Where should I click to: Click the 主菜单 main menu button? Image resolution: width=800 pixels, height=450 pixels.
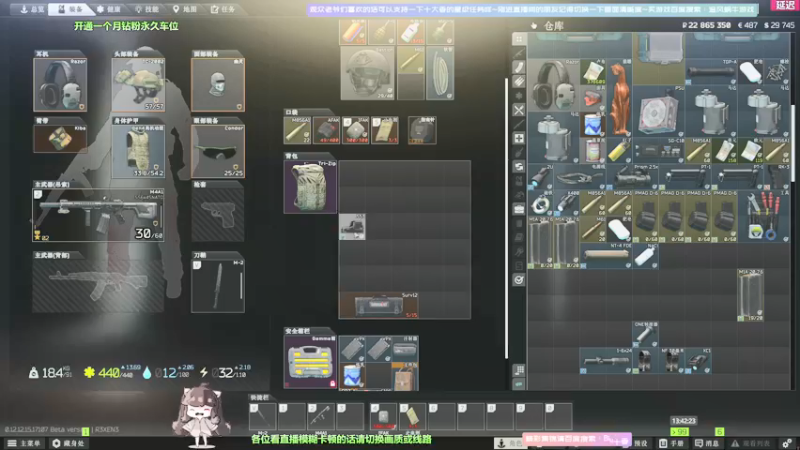(x=23, y=443)
